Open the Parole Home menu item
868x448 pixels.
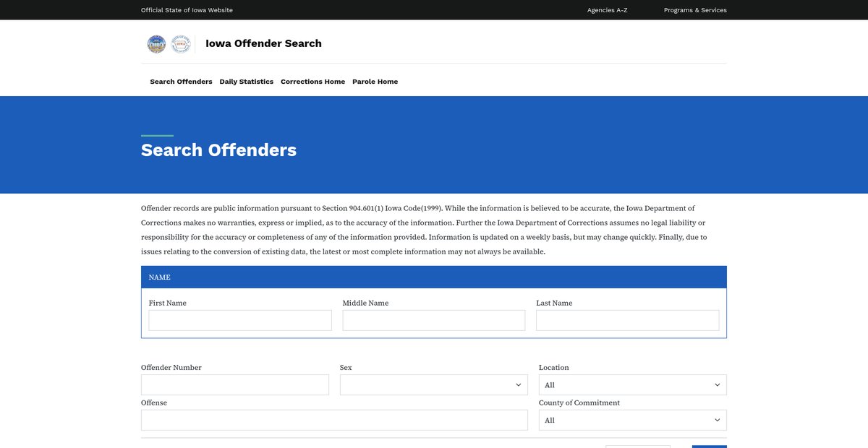pyautogui.click(x=375, y=82)
